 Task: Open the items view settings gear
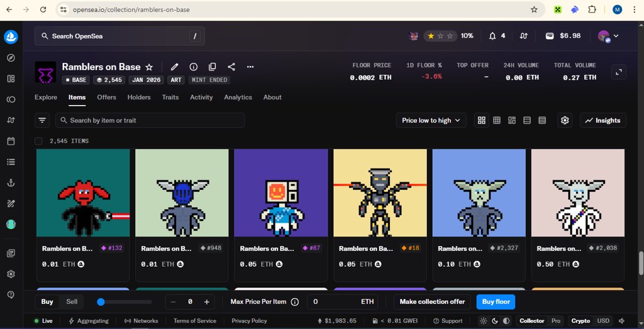(565, 120)
